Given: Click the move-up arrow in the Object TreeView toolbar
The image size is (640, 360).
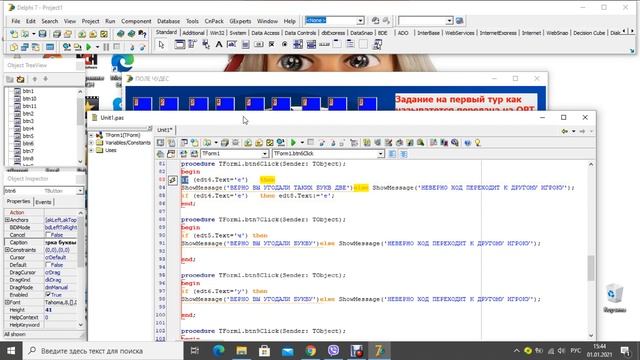Looking at the screenshot, I should (35, 79).
